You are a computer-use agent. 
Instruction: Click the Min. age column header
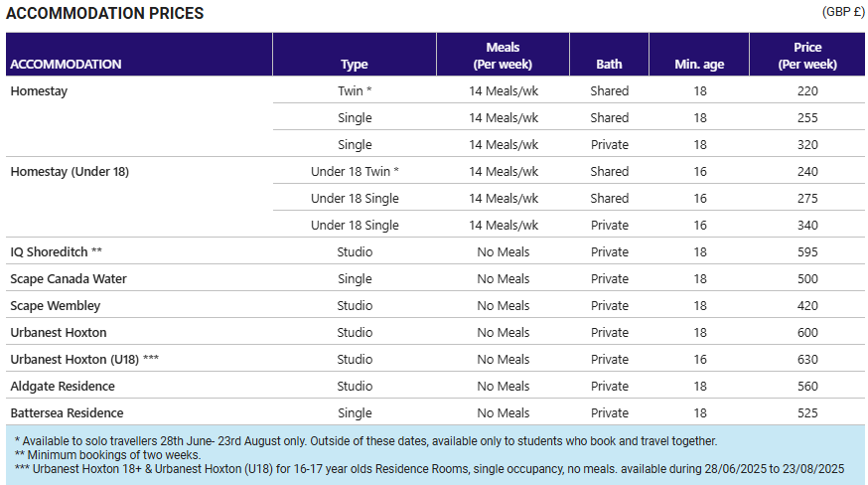coord(699,65)
